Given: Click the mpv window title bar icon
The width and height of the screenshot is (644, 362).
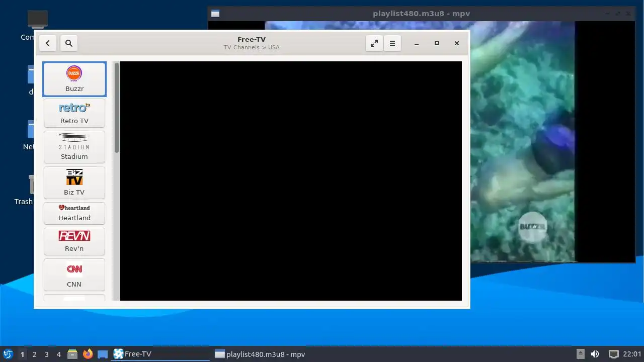Looking at the screenshot, I should [215, 14].
